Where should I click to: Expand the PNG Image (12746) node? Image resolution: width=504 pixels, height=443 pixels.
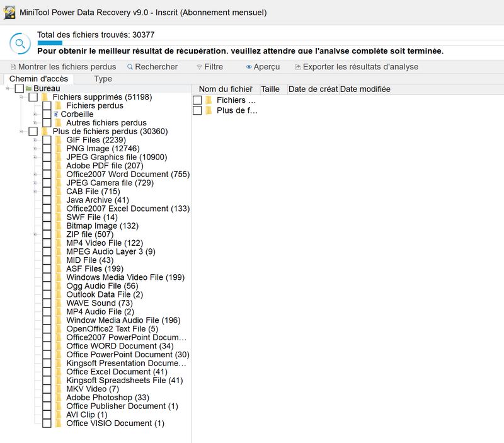pos(35,149)
